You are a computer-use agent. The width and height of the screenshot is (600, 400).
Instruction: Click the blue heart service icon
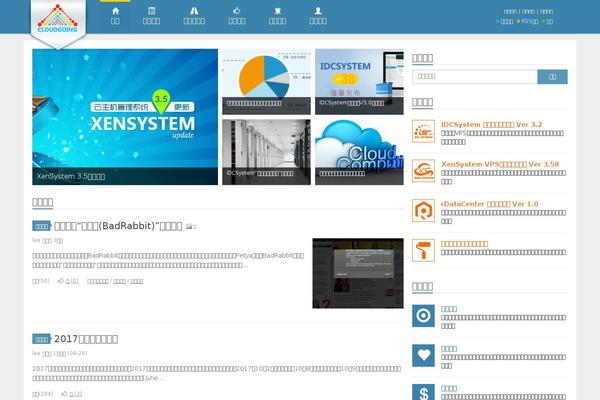coord(423,356)
